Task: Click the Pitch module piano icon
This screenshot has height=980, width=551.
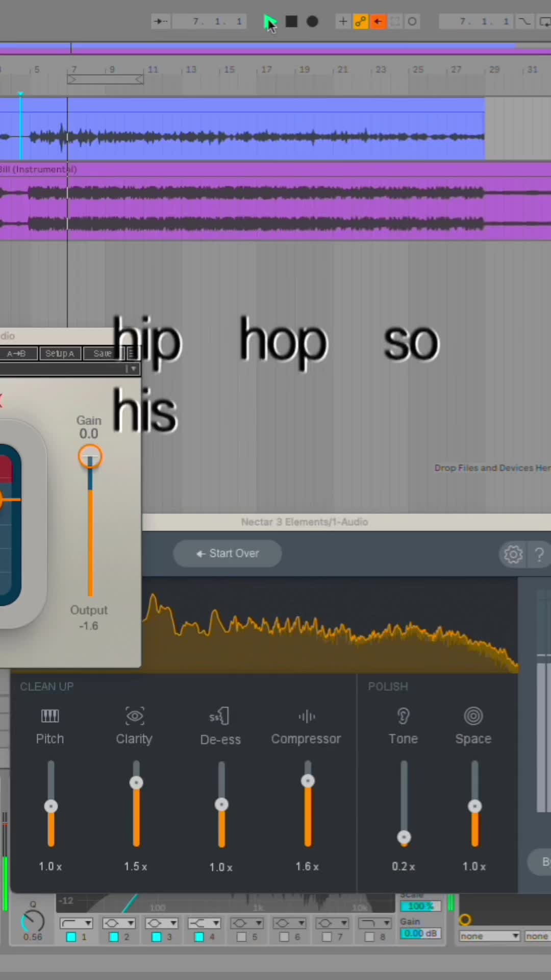Action: click(x=50, y=716)
